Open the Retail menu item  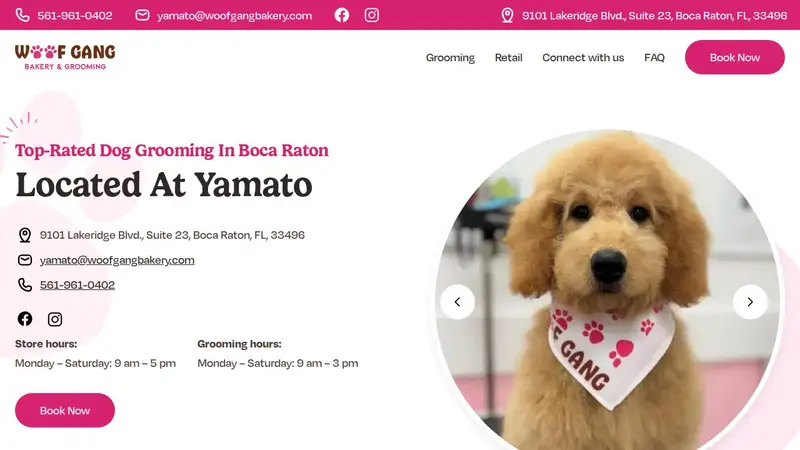coord(509,58)
